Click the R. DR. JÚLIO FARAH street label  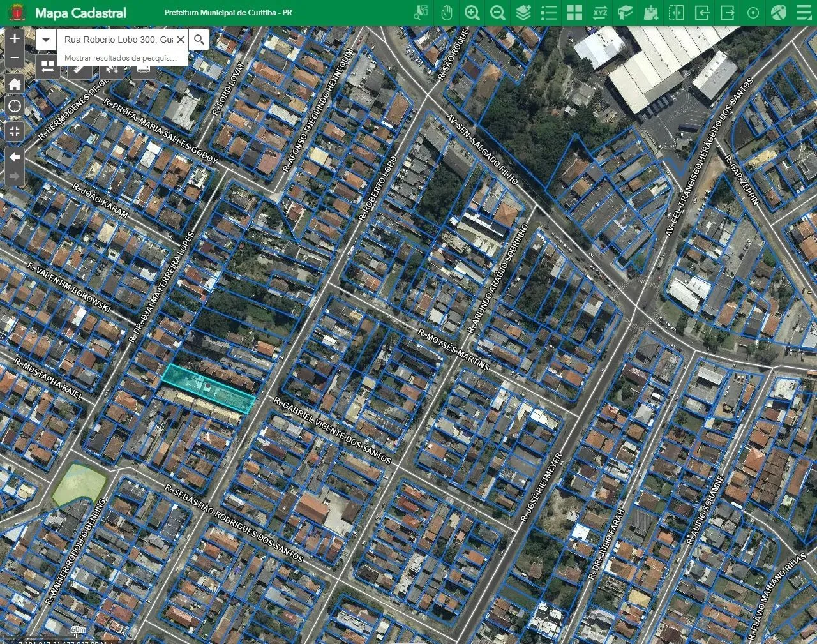(606, 544)
